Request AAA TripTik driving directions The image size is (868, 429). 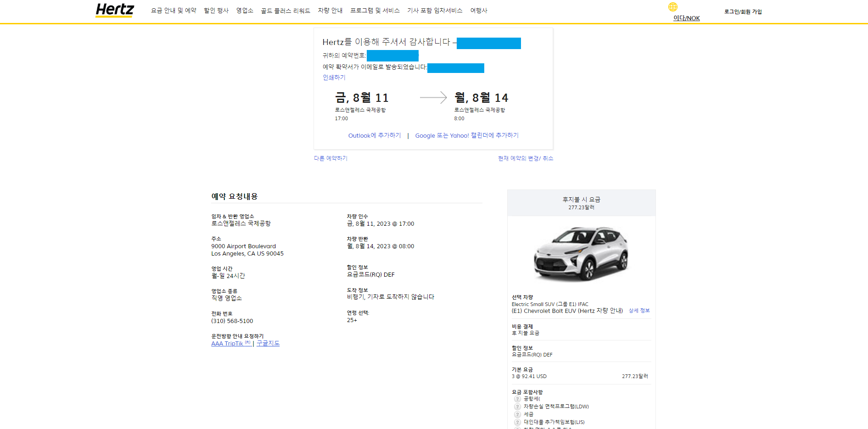[230, 343]
